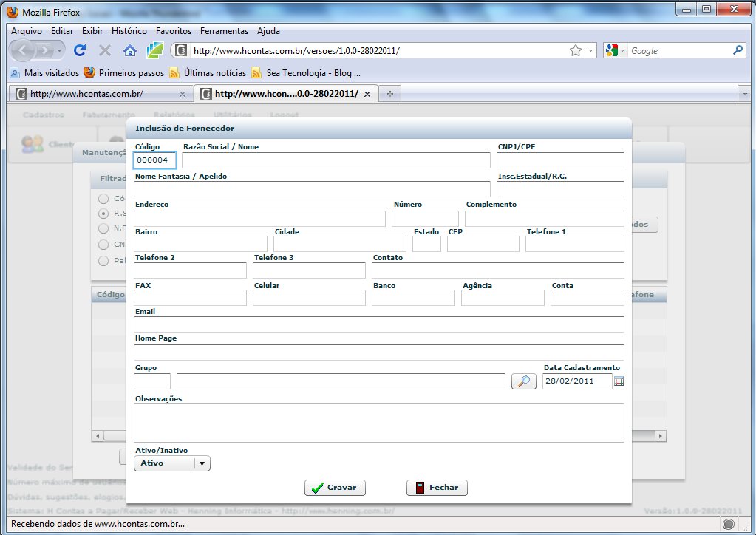Screen dimensions: 756x535
Task: Open the Histórico menu
Action: [129, 31]
